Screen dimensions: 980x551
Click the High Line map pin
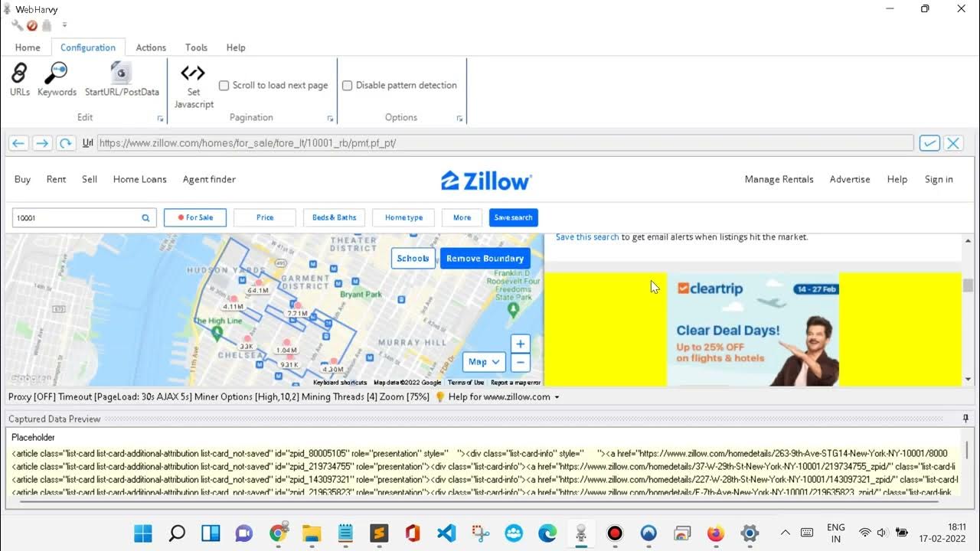pos(217,333)
